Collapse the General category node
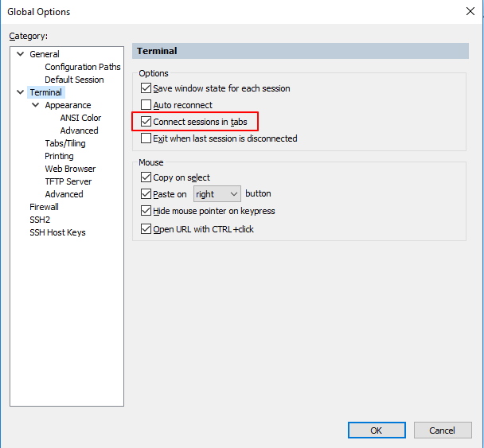Screen dimensions: 484x448 pos(20,54)
